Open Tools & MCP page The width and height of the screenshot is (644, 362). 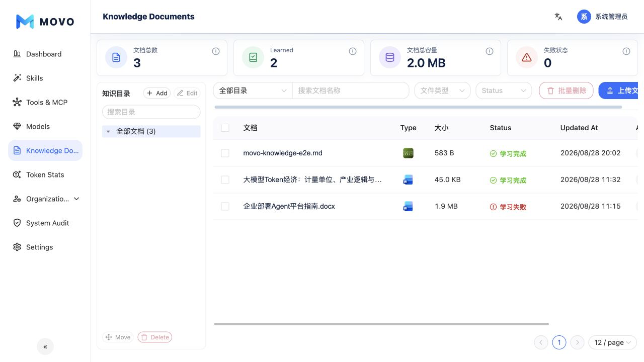(45, 102)
